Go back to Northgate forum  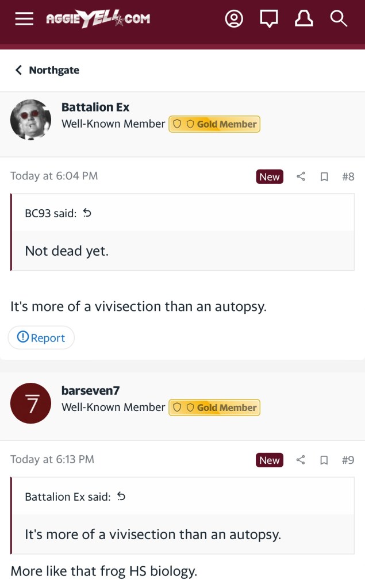point(48,70)
